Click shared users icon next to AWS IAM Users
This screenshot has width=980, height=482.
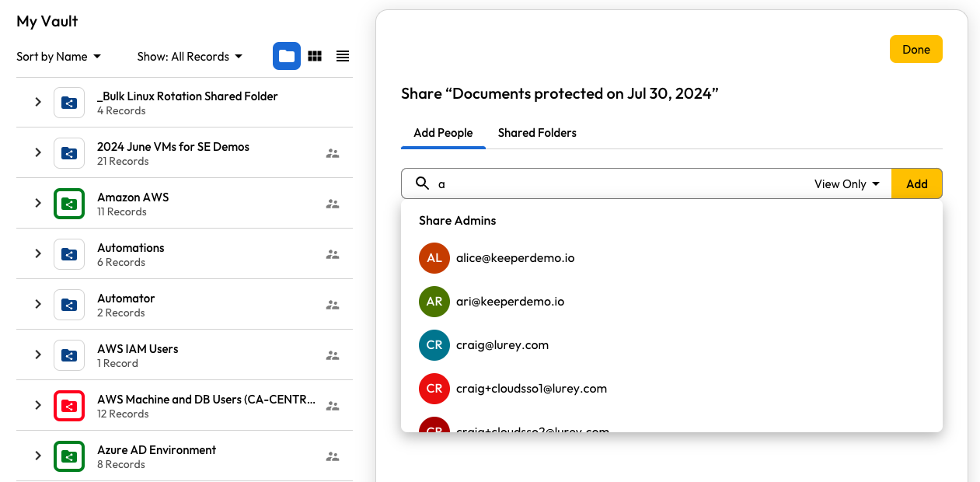pos(333,355)
